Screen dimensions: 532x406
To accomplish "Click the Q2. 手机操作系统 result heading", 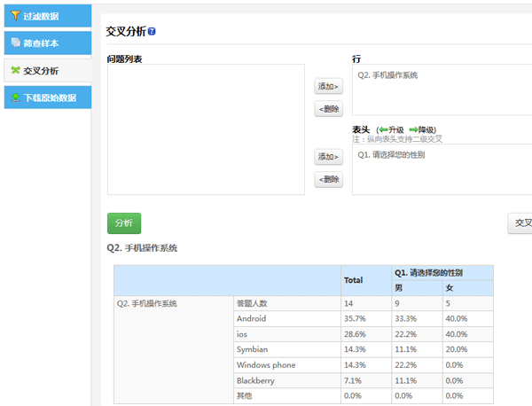I will (x=142, y=248).
